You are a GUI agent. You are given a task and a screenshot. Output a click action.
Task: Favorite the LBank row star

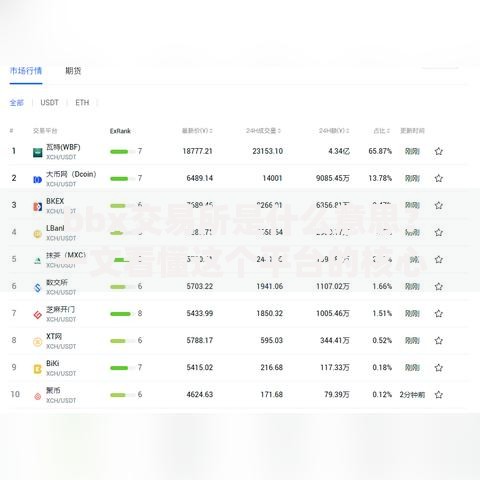point(439,232)
